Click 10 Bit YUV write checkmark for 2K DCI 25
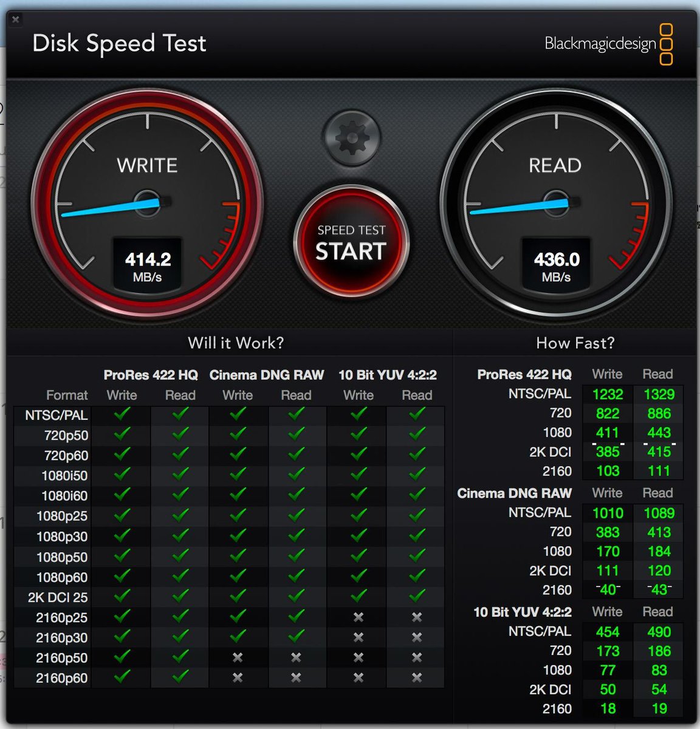The image size is (700, 729). 359,595
